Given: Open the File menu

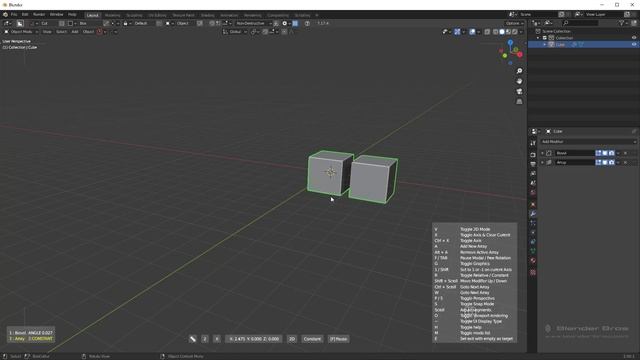Looking at the screenshot, I should tap(14, 15).
